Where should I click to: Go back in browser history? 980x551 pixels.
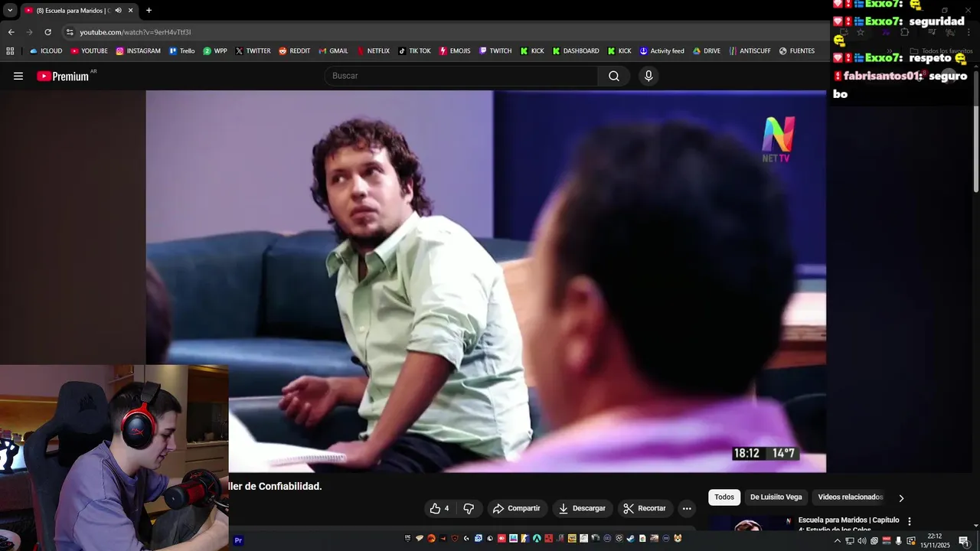pyautogui.click(x=11, y=32)
